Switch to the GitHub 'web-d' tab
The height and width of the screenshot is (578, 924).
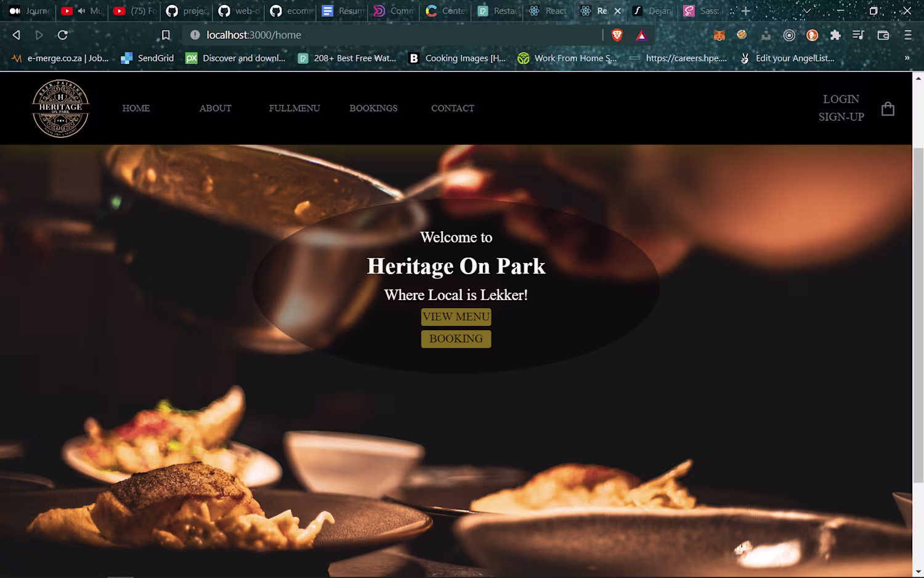tap(240, 10)
